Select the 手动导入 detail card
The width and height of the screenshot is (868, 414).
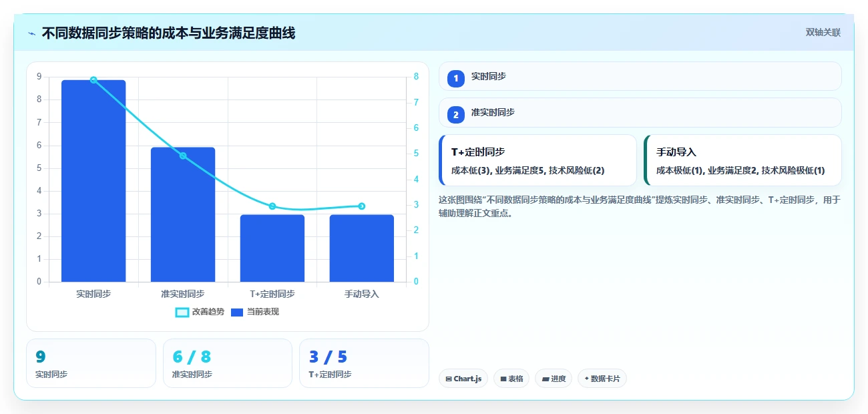click(x=742, y=160)
